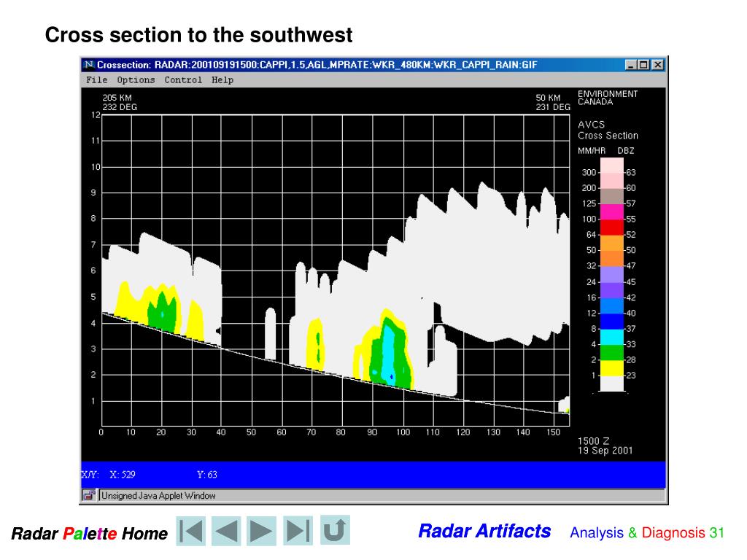The height and width of the screenshot is (560, 747).
Task: Select the 28 DBZ green legend swatch
Action: point(612,352)
